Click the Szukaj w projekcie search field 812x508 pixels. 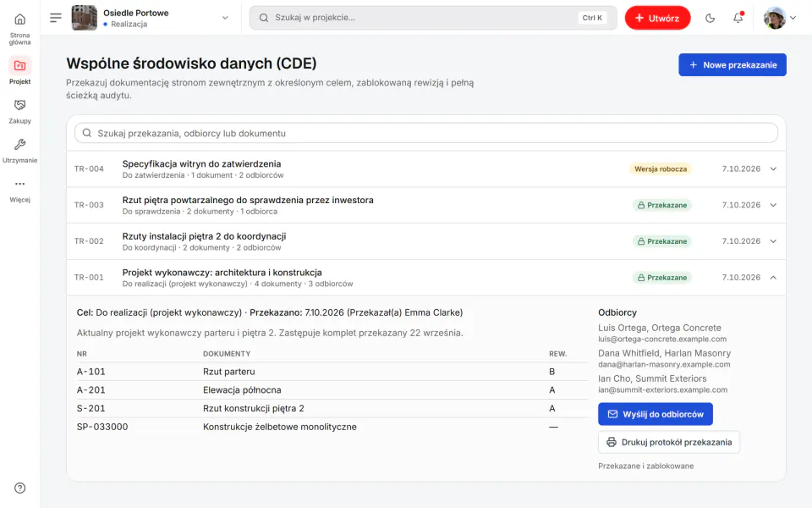(x=433, y=18)
